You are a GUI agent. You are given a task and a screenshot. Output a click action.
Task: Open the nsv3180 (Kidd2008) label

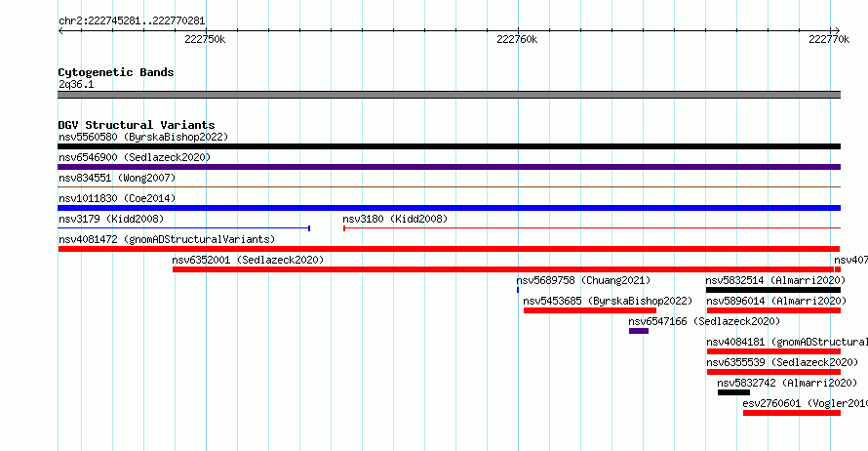[x=395, y=219]
